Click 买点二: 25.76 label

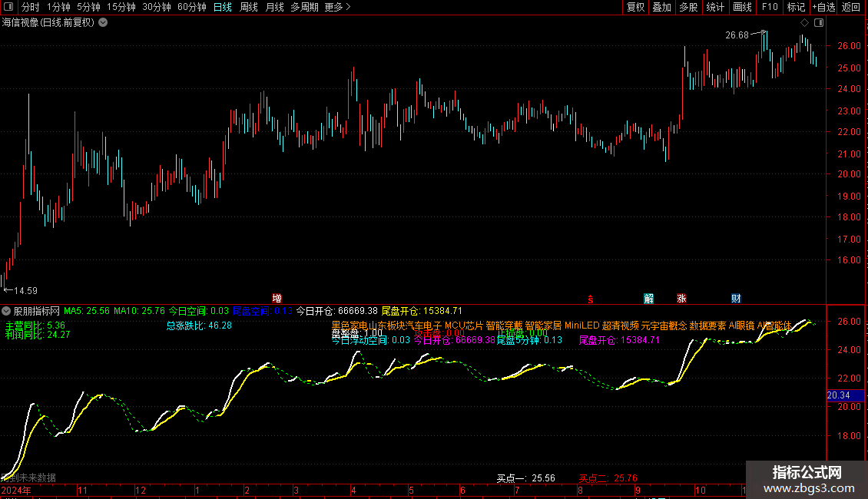(608, 478)
